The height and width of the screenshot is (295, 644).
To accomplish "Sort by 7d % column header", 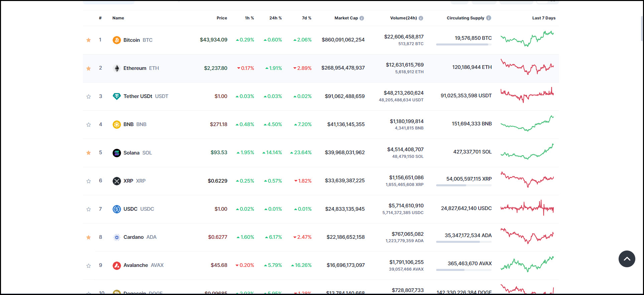I will point(306,18).
